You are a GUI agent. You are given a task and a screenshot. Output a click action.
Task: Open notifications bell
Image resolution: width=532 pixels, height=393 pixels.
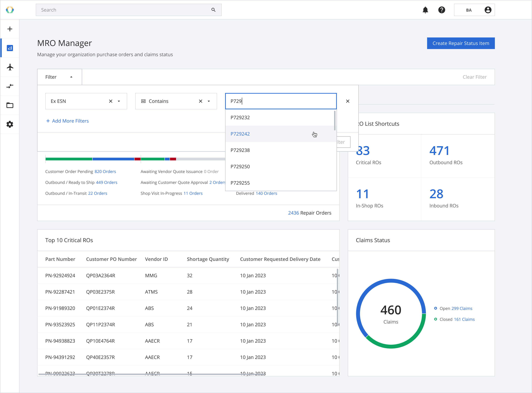[425, 10]
